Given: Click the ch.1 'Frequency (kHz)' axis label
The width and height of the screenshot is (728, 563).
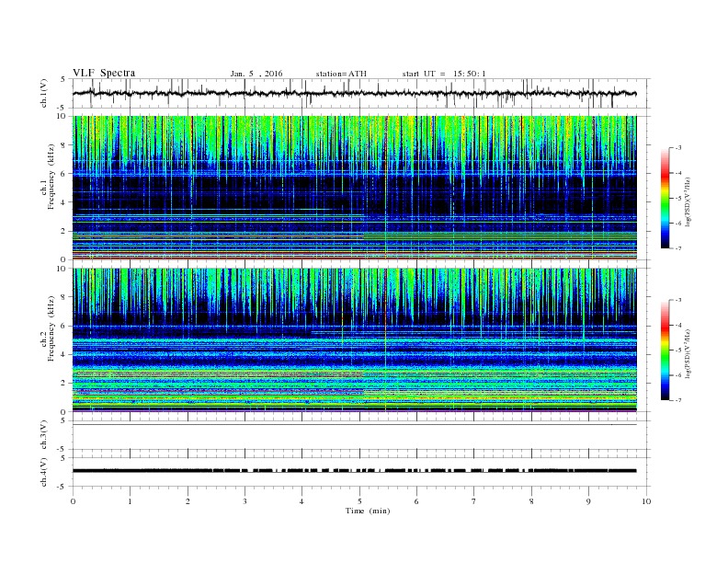Looking at the screenshot, I should pyautogui.click(x=51, y=177).
